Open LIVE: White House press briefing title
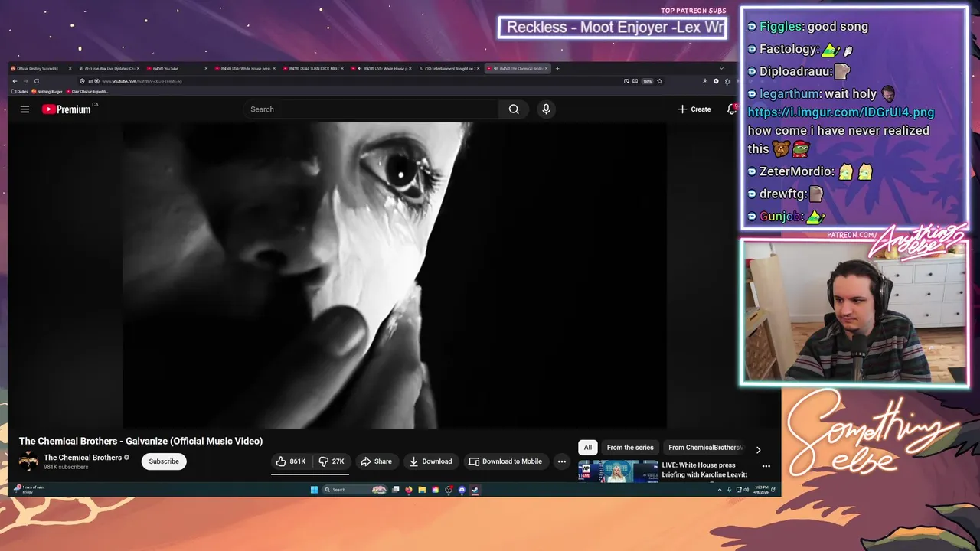Viewport: 980px width, 551px height. coord(704,470)
